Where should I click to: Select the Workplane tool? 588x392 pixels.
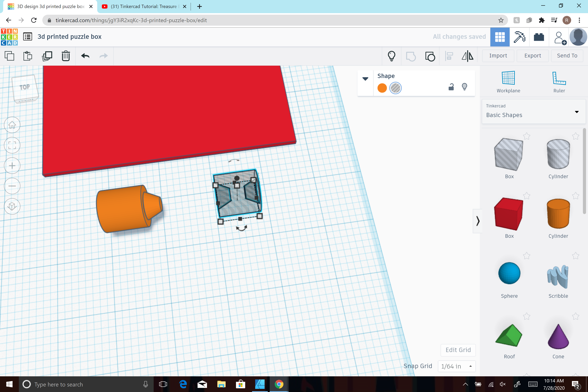[x=508, y=82]
